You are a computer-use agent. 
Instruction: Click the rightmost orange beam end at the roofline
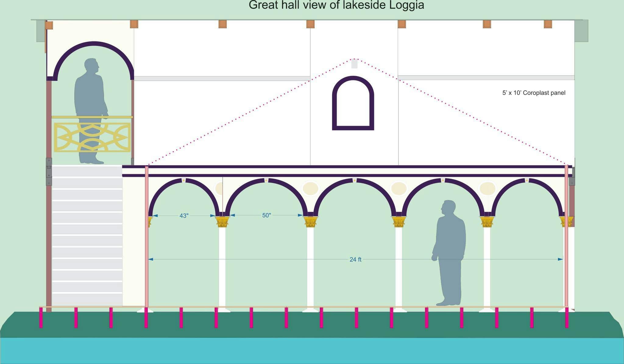click(x=548, y=24)
